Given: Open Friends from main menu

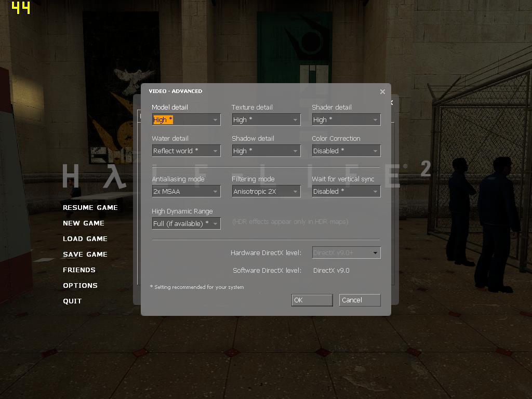Looking at the screenshot, I should pyautogui.click(x=79, y=270).
